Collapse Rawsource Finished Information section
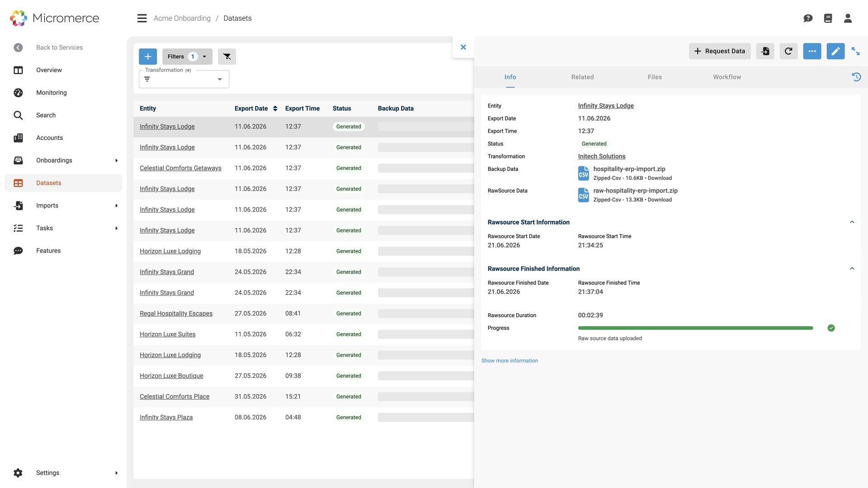 [852, 268]
